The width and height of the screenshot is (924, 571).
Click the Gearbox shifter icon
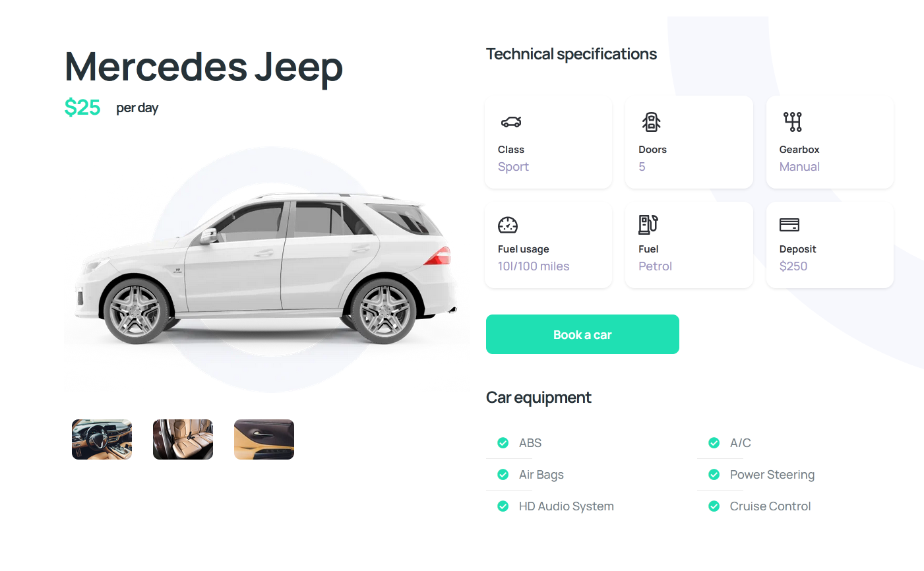tap(792, 122)
